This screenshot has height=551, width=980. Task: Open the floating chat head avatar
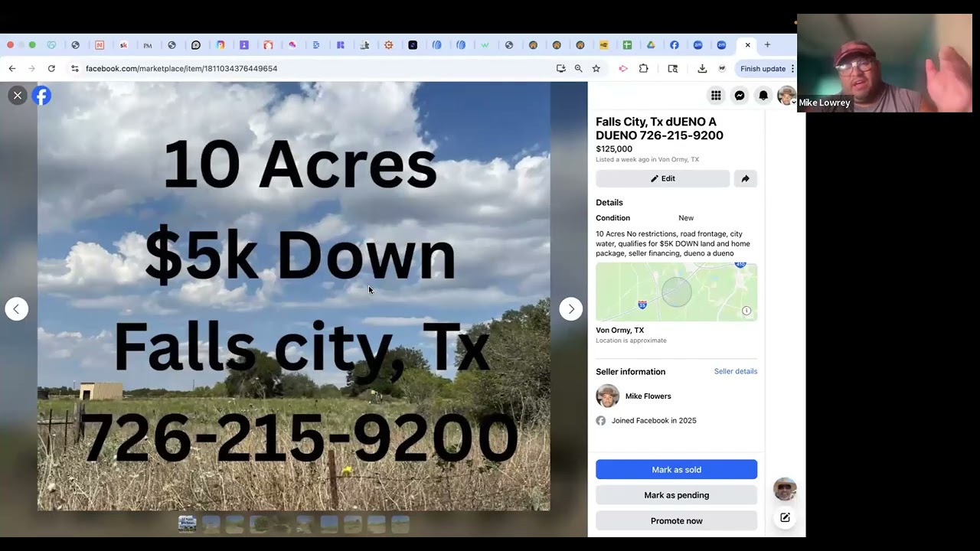(785, 489)
